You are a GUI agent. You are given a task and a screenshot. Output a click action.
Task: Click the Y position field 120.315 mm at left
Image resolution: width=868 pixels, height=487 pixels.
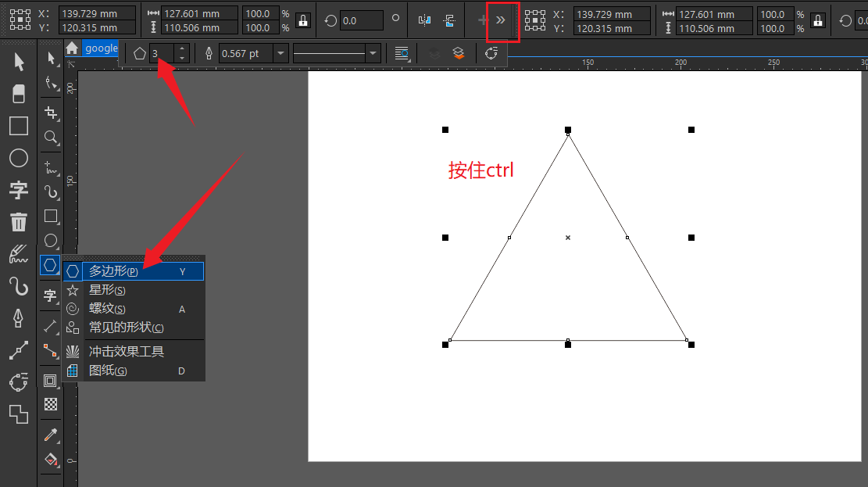[98, 27]
